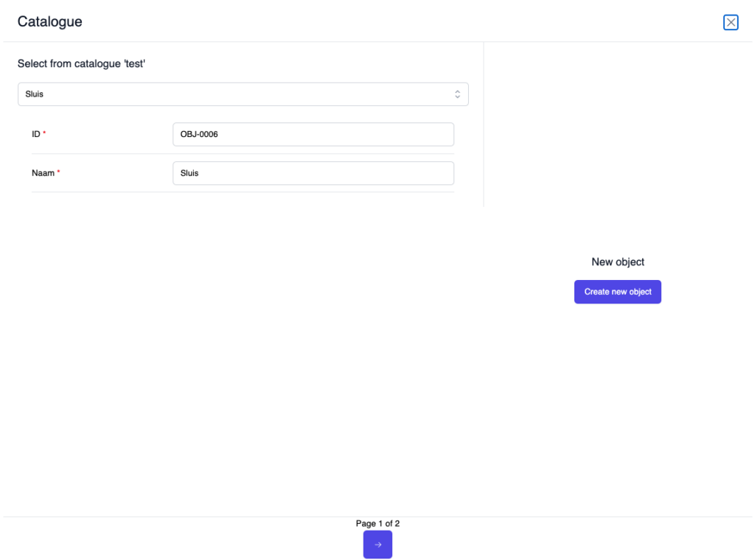Focus the Naam input field
This screenshot has width=755, height=560.
[313, 173]
